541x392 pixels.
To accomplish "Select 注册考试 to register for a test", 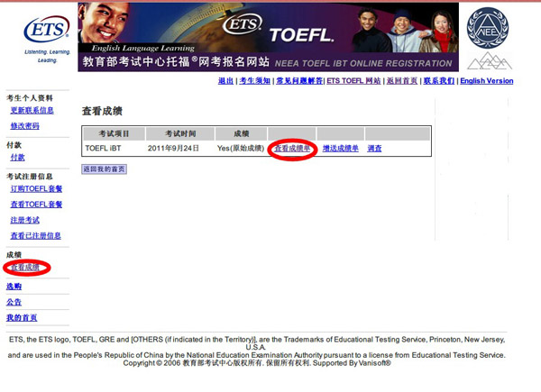I will point(24,220).
